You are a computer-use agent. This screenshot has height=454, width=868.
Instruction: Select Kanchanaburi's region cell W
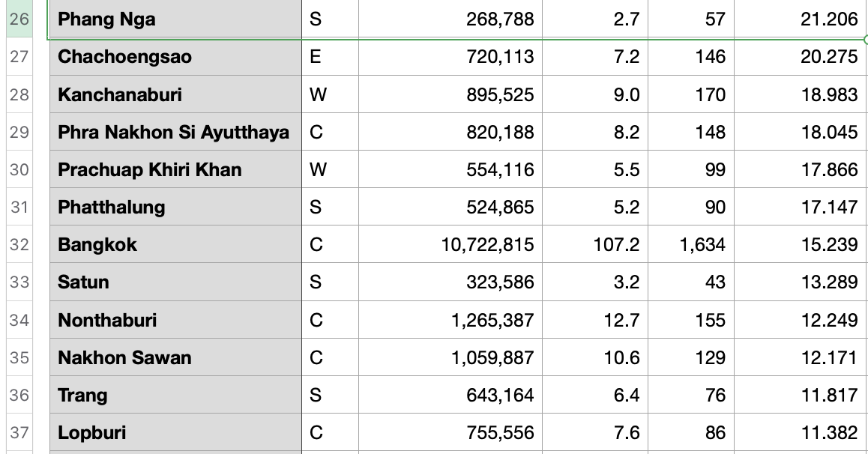[330, 94]
